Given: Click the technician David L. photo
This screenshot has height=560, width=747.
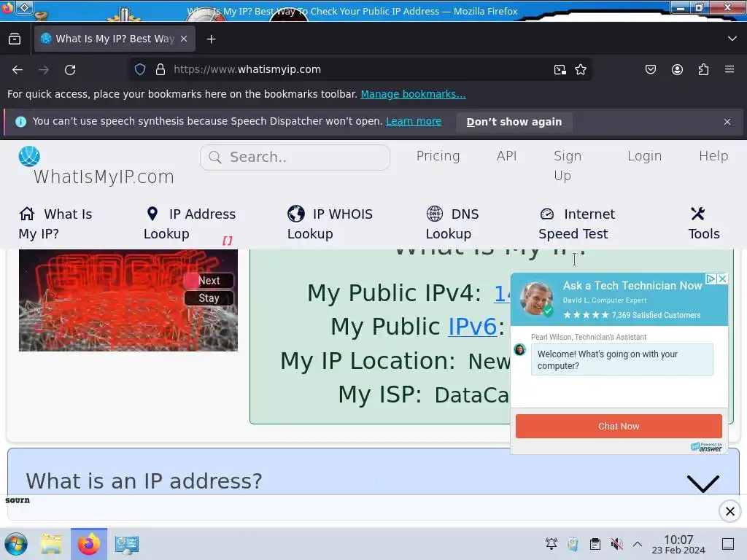Looking at the screenshot, I should [x=536, y=298].
